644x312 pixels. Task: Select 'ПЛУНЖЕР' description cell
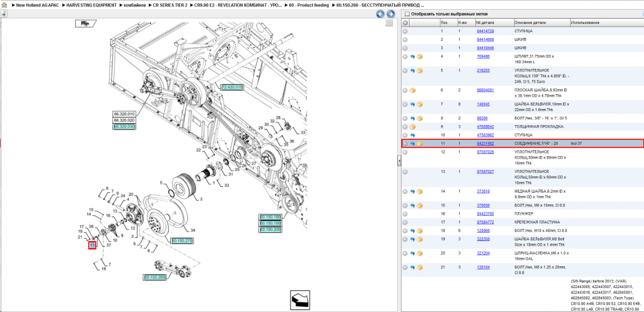click(x=524, y=214)
